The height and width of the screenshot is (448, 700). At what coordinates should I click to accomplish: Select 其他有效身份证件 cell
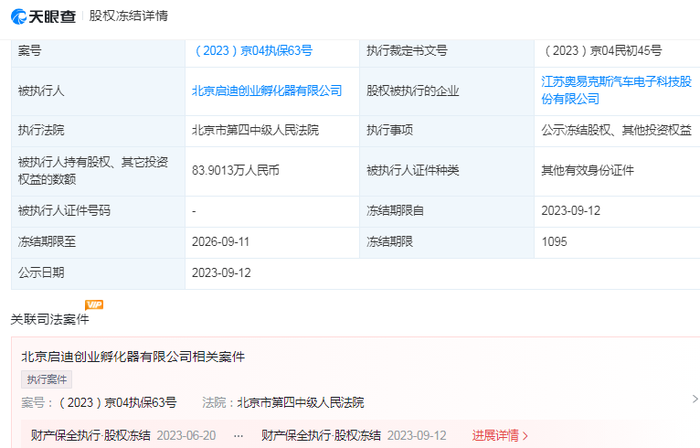coord(588,170)
